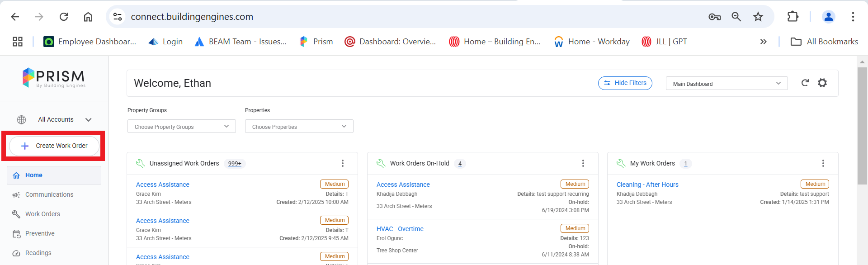Click the dashboard refresh icon
868x265 pixels.
[805, 83]
